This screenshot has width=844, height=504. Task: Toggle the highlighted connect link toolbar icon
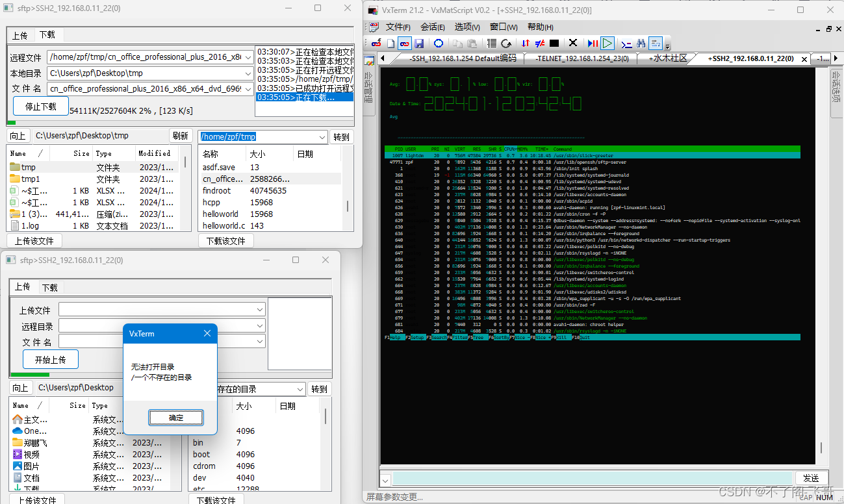pyautogui.click(x=404, y=44)
